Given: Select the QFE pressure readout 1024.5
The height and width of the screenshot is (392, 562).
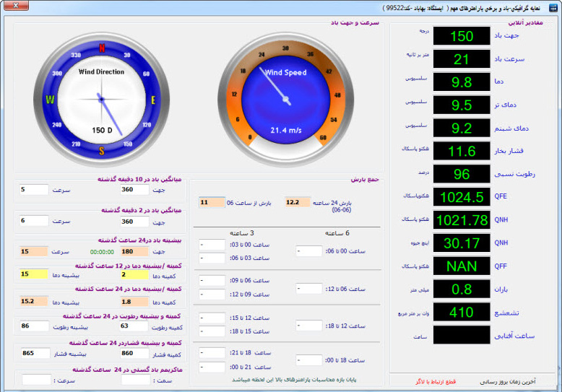Looking at the screenshot, I should point(462,197).
